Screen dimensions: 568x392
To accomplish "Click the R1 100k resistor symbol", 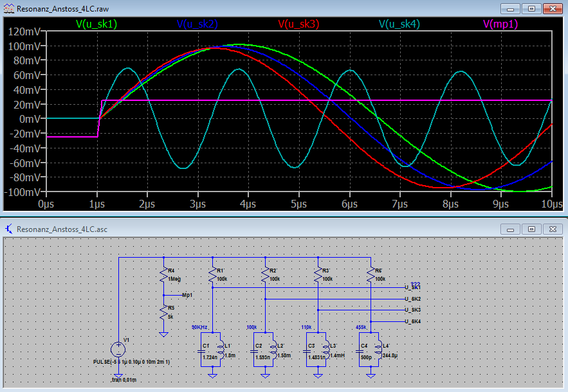I will 213,276.
